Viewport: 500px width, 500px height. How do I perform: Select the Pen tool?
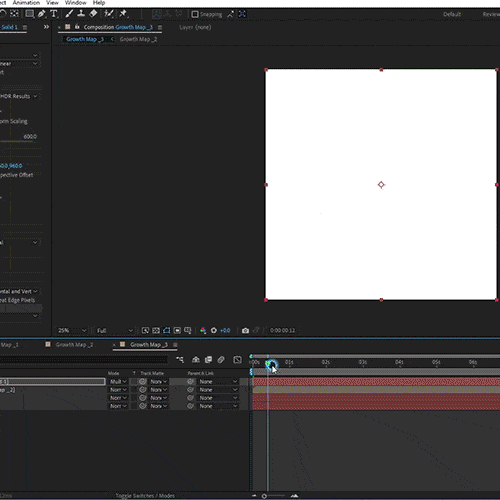42,14
